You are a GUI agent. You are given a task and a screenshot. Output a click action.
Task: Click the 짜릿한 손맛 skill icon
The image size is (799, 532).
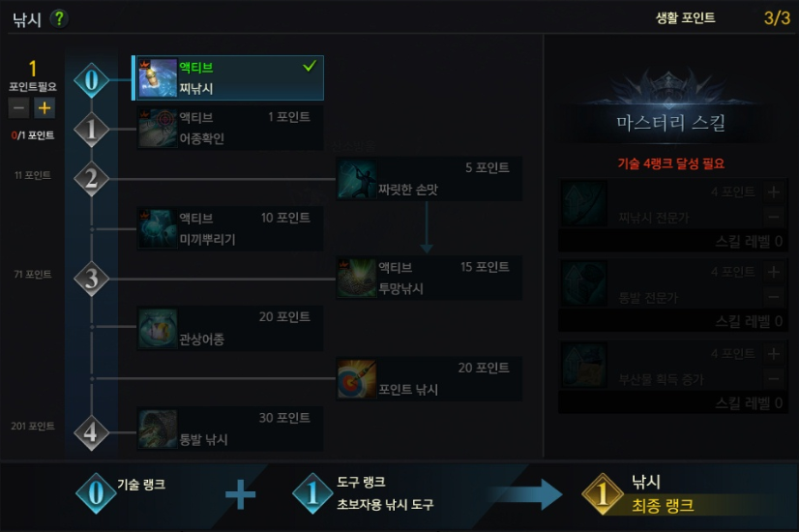357,179
